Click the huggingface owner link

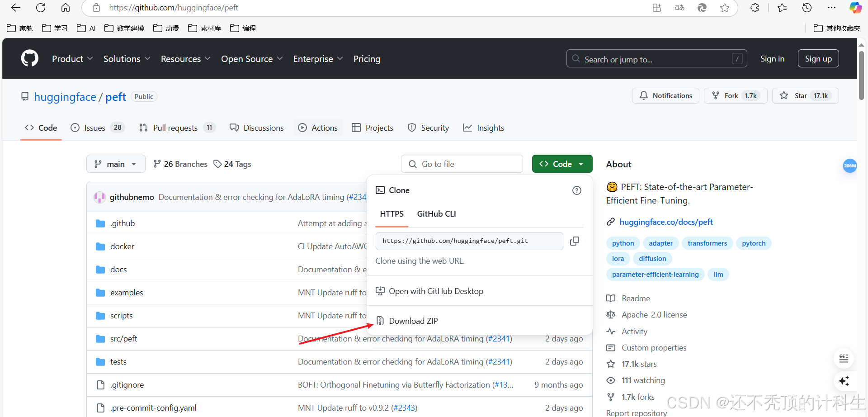tap(65, 97)
